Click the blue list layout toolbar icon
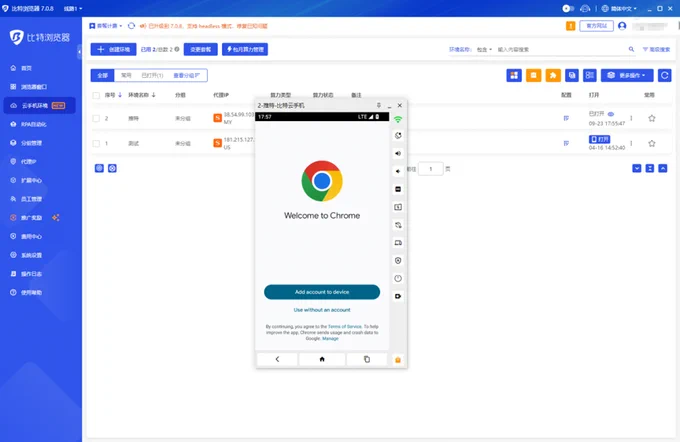The height and width of the screenshot is (442, 680). click(x=590, y=75)
